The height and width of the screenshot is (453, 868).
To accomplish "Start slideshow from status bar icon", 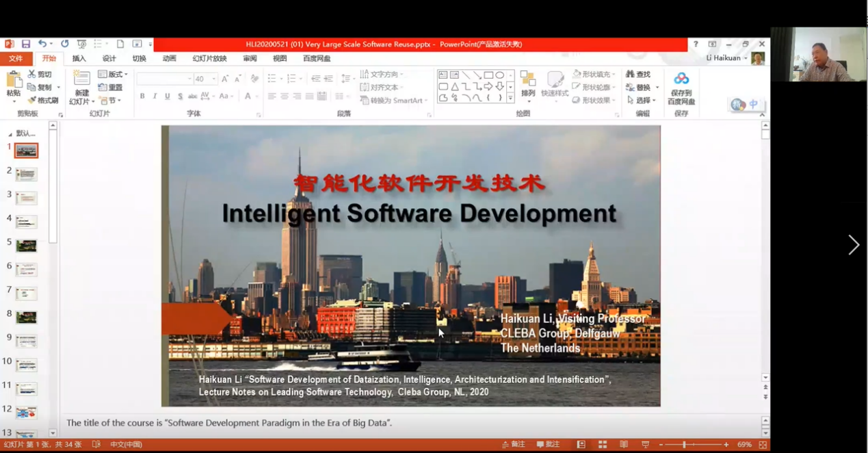I will coord(644,445).
